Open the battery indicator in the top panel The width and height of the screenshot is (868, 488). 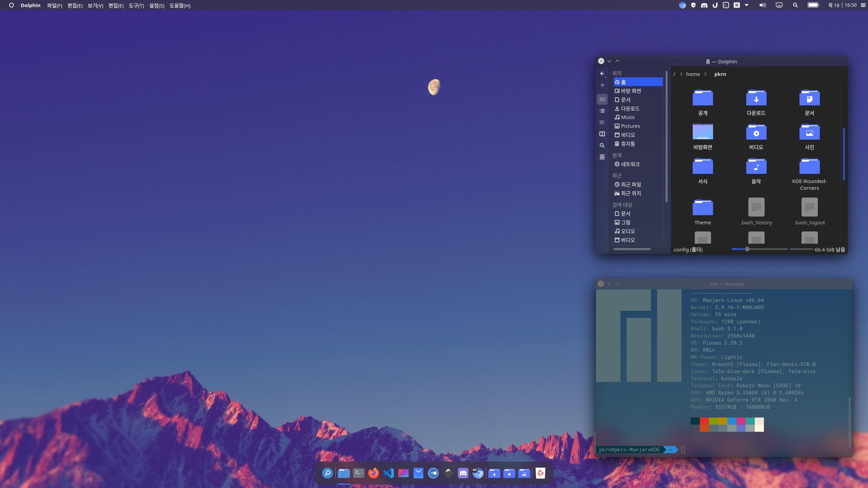coord(813,5)
